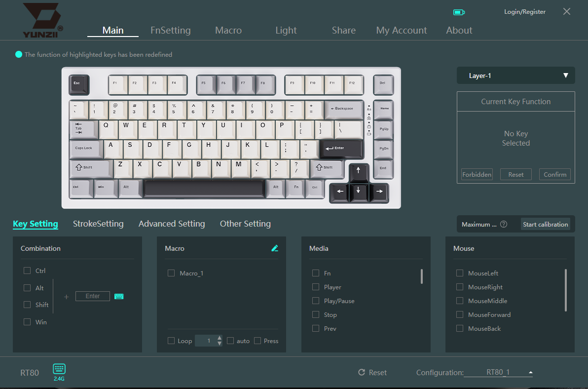This screenshot has width=588, height=389.
Task: Tick the Win combination checkbox
Action: 27,322
